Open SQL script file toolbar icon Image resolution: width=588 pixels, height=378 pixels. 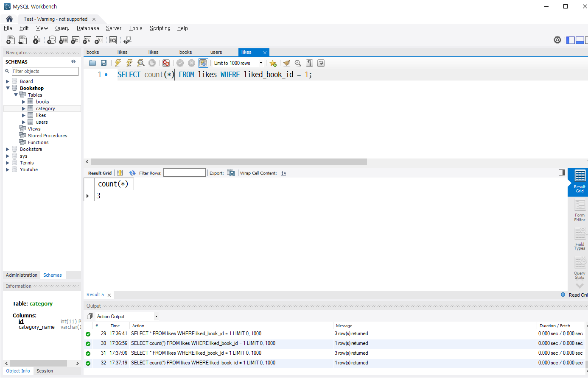click(x=23, y=40)
